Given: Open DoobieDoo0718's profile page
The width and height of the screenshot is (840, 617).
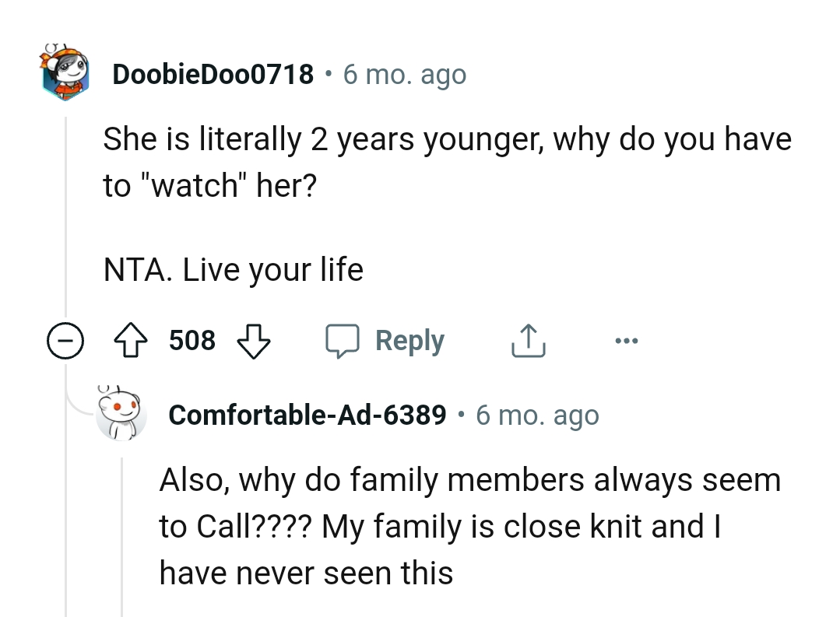Looking at the screenshot, I should pyautogui.click(x=213, y=74).
